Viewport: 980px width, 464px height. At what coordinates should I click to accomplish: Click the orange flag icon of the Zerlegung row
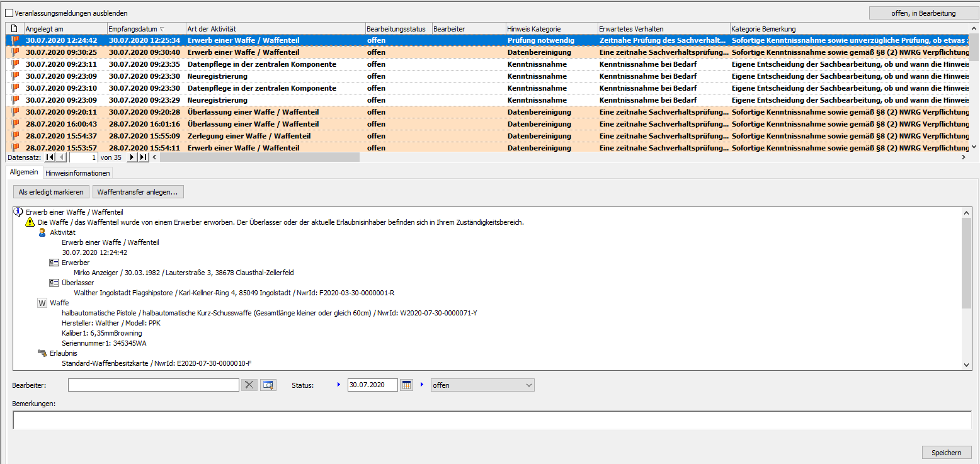pyautogui.click(x=14, y=136)
